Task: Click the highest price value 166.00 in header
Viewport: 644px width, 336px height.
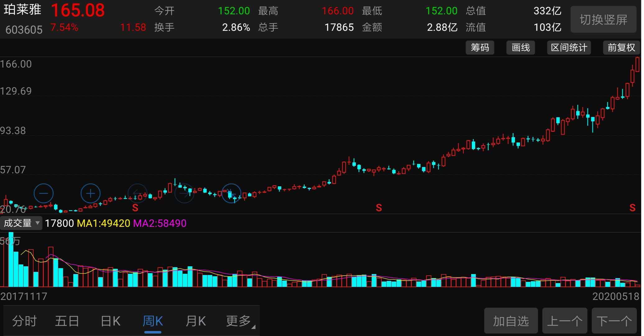Action: tap(338, 11)
